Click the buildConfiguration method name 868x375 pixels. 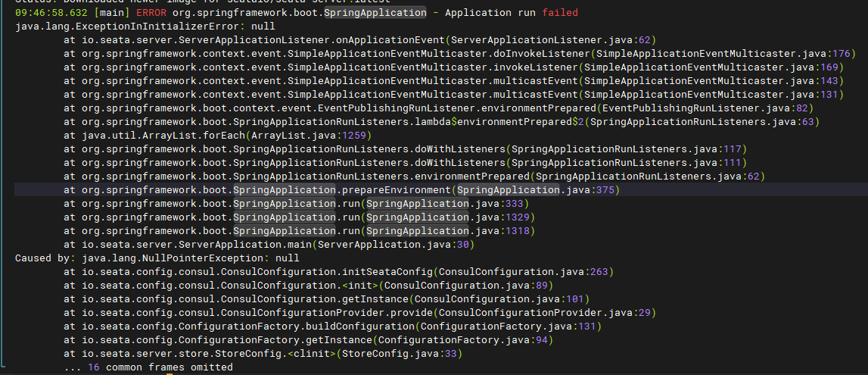[x=360, y=327]
